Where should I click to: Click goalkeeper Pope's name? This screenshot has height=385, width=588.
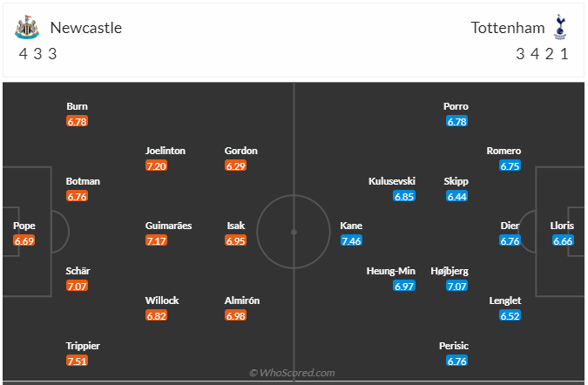(x=24, y=226)
